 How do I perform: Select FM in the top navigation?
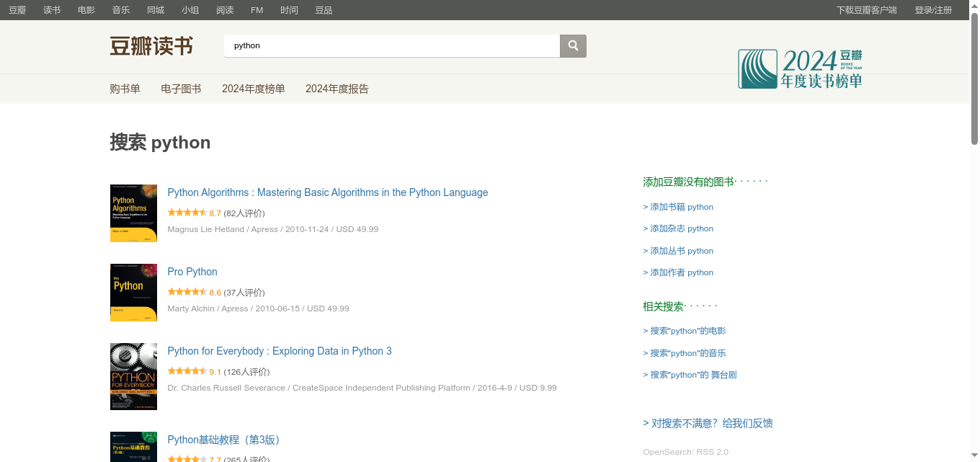pos(257,10)
